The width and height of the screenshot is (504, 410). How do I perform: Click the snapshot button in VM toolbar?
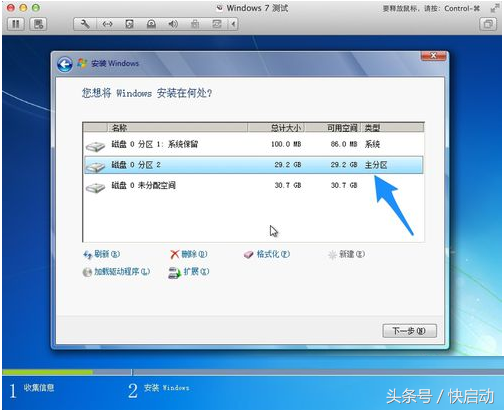pos(38,24)
